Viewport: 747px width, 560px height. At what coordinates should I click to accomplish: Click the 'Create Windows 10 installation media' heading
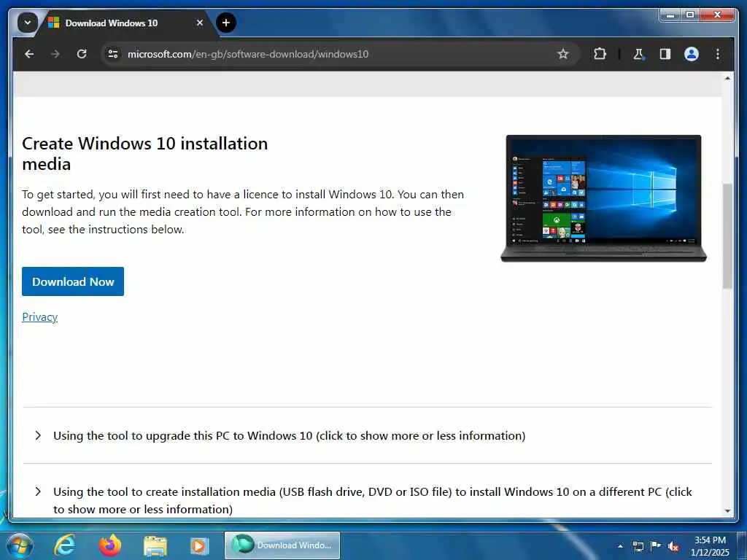(145, 153)
